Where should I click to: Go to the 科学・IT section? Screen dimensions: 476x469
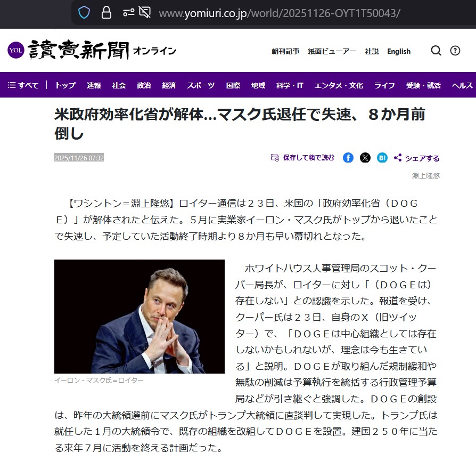(290, 85)
